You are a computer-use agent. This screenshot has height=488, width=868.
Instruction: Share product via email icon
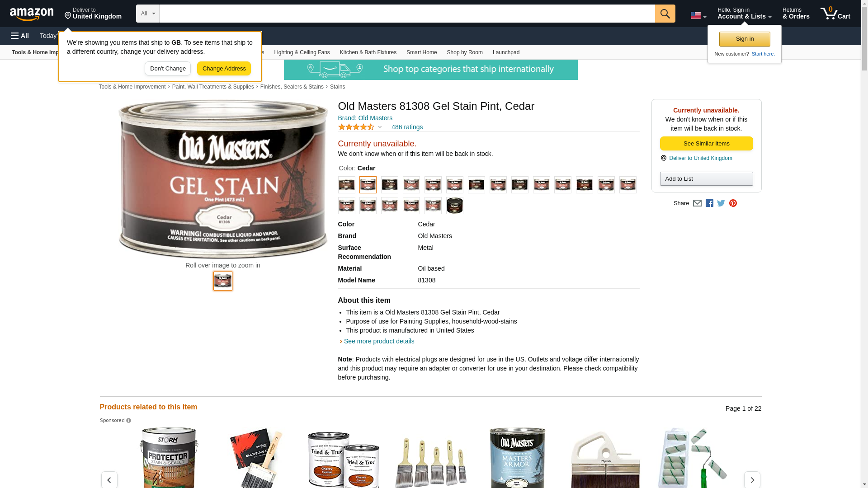[x=697, y=203]
